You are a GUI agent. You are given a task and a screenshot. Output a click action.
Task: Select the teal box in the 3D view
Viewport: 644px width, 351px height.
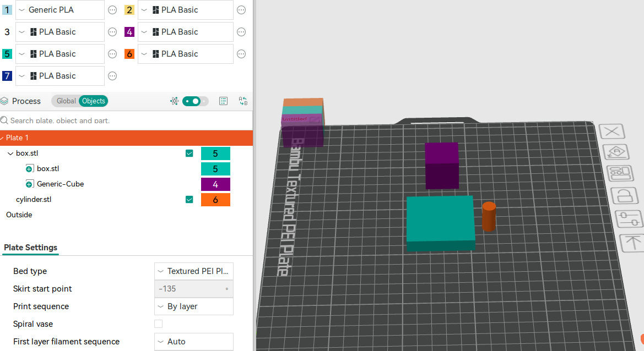click(440, 223)
